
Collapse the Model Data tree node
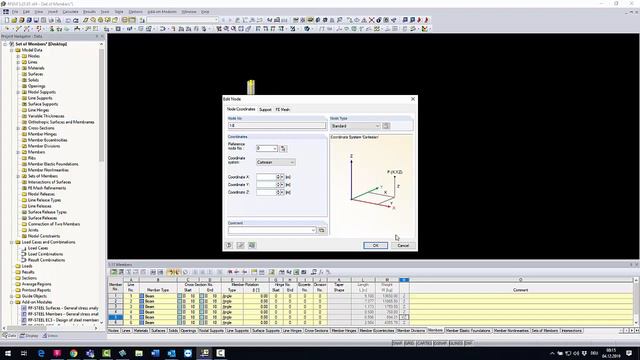12,50
